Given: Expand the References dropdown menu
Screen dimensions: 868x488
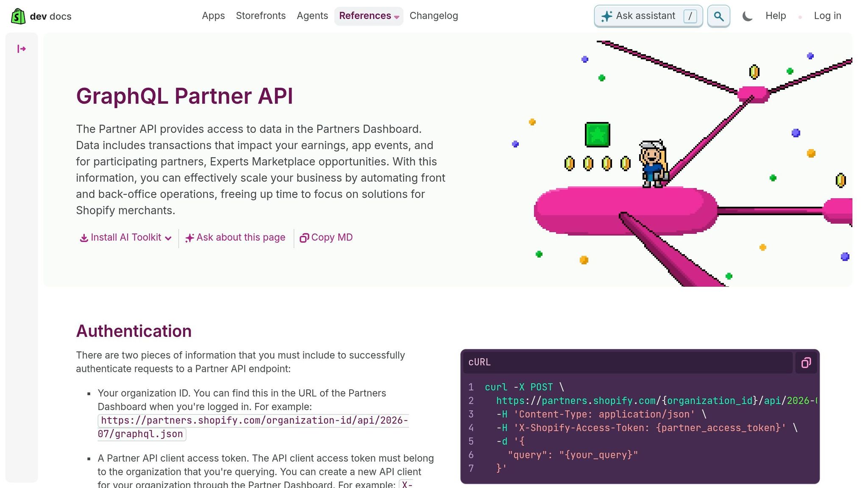Looking at the screenshot, I should click(369, 16).
